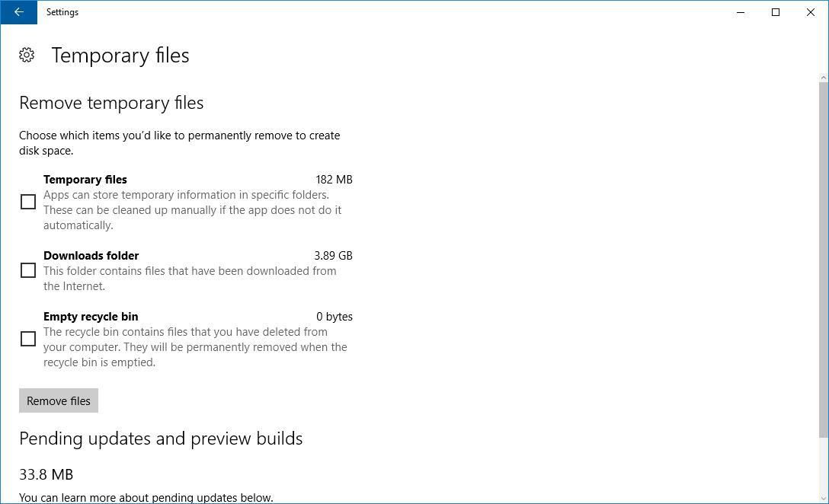The image size is (829, 504).
Task: Minimize the Settings window
Action: pyautogui.click(x=741, y=12)
